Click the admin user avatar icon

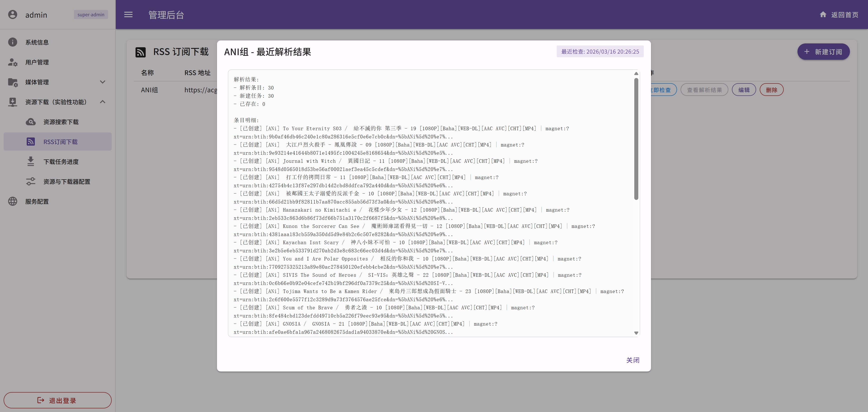[x=12, y=14]
